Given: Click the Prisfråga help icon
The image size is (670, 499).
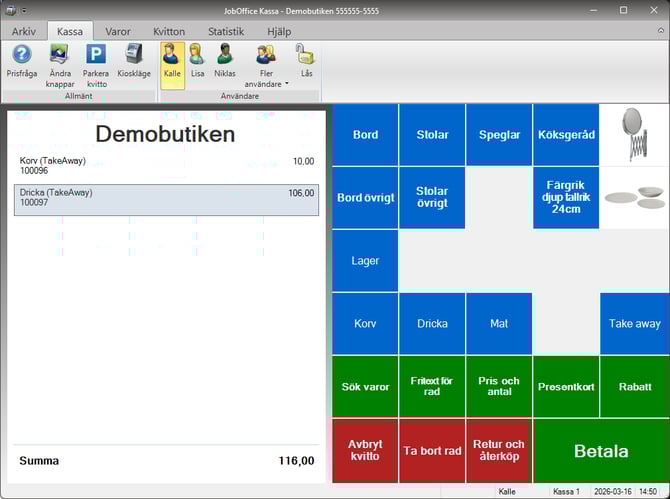Looking at the screenshot, I should point(21,55).
